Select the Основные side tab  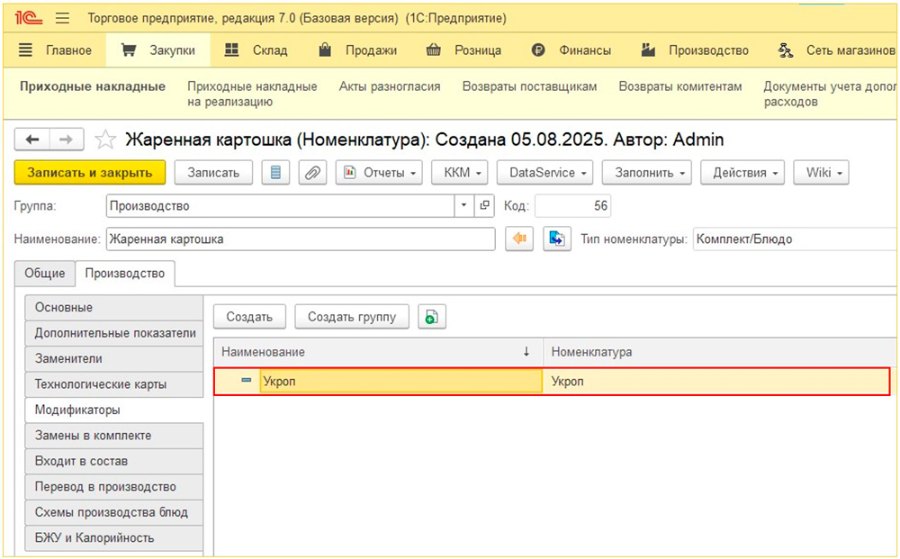tap(114, 308)
